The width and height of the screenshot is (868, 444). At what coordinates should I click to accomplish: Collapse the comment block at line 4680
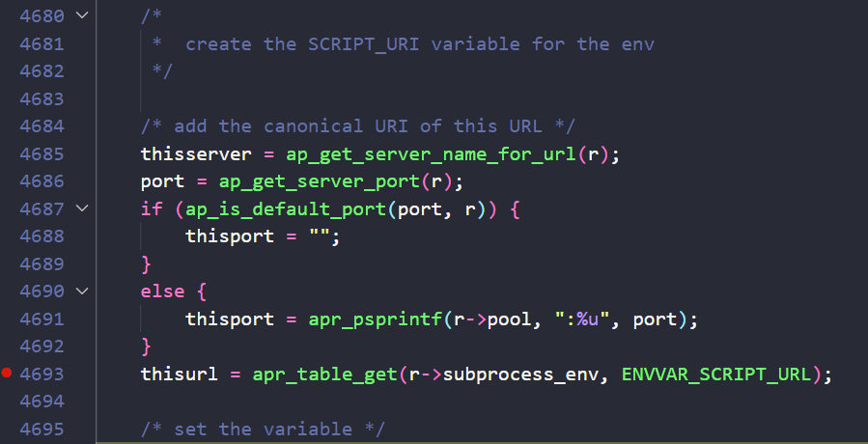pyautogui.click(x=82, y=15)
